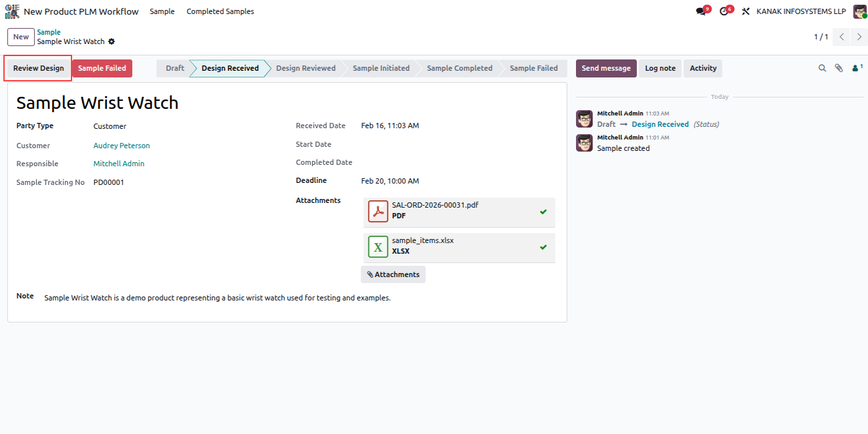
Task: Click the Note text about wrist watch
Action: (217, 298)
